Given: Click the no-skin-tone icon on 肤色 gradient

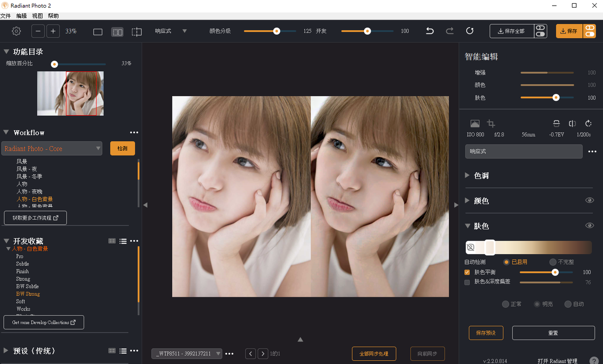Looking at the screenshot, I should (470, 247).
